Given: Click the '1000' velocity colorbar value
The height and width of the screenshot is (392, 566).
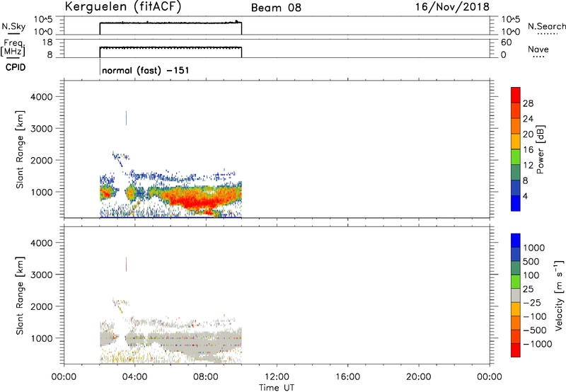Looking at the screenshot, I should (x=534, y=248).
